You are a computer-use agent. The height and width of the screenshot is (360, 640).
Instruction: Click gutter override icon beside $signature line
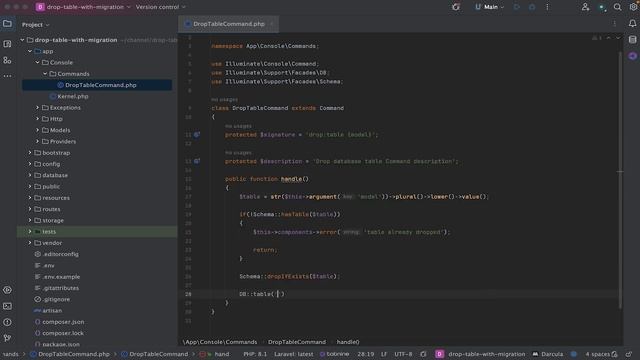[197, 134]
